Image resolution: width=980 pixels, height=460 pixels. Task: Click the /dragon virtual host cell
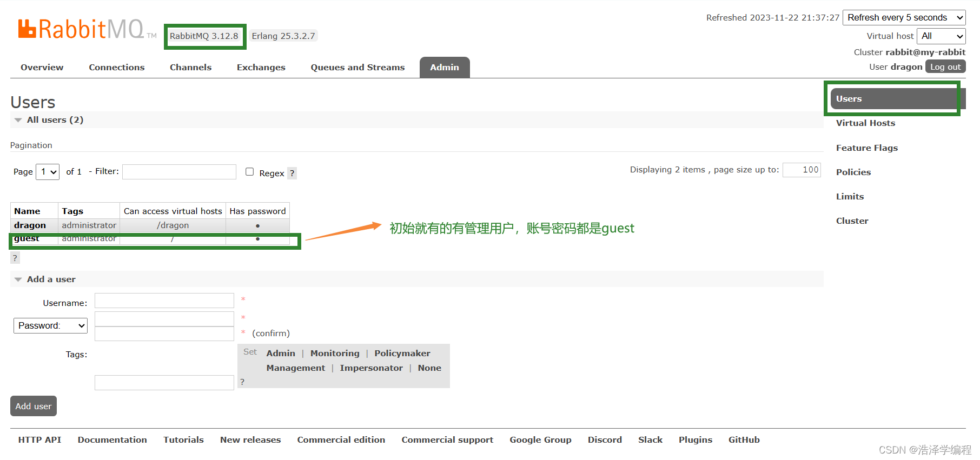173,225
